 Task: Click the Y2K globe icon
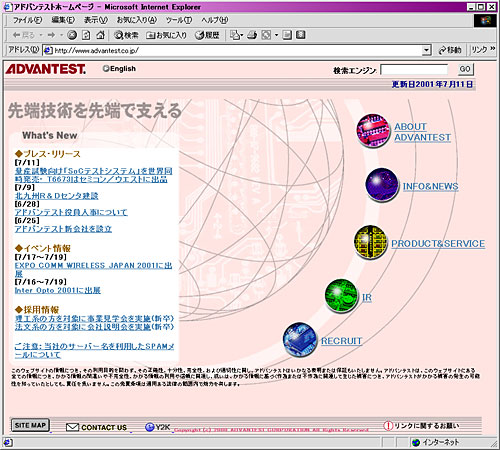coord(150,427)
